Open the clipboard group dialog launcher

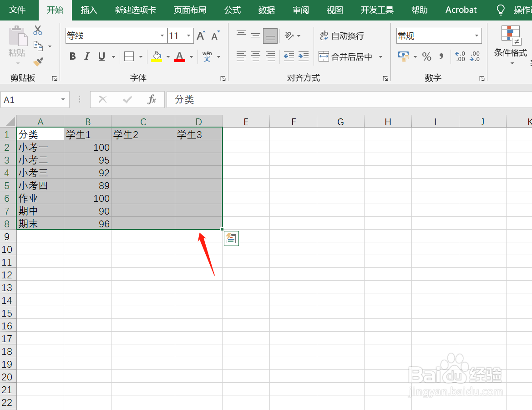(x=54, y=78)
